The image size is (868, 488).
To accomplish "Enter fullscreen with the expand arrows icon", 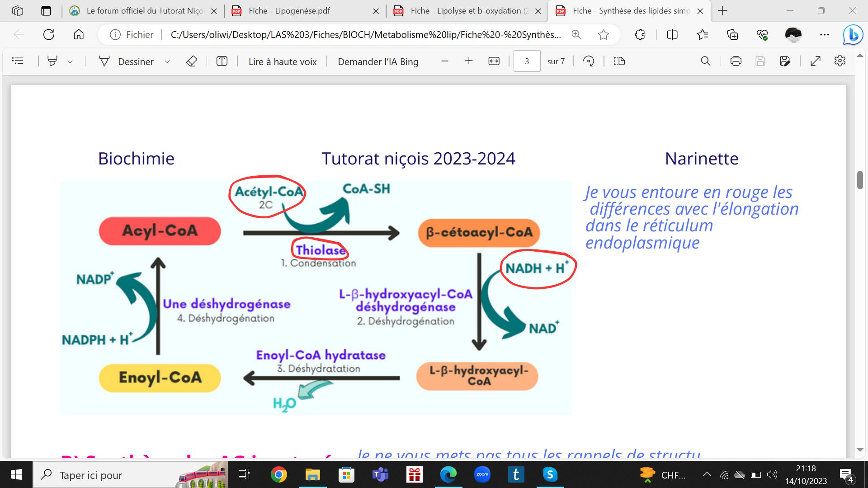I will pos(816,61).
